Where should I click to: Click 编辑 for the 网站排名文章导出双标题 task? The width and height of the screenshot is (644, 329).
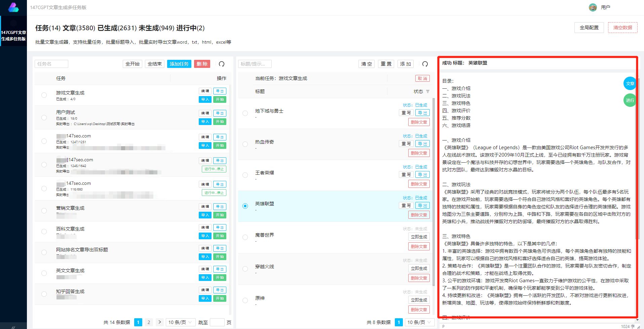205,248
